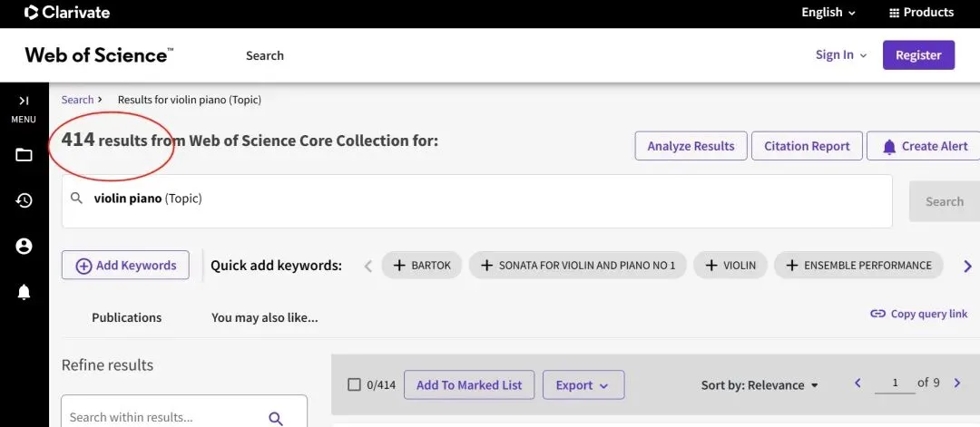
Task: Click the 414 results heading text
Action: tap(250, 141)
